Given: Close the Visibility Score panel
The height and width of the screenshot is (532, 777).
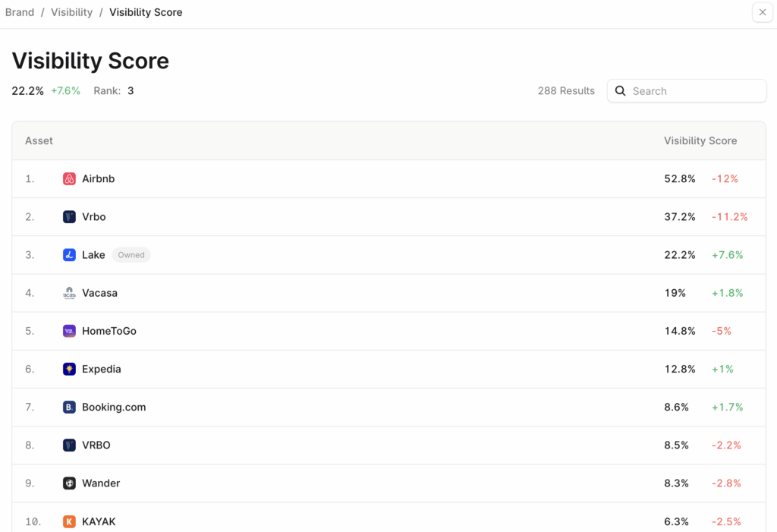Looking at the screenshot, I should click(763, 12).
